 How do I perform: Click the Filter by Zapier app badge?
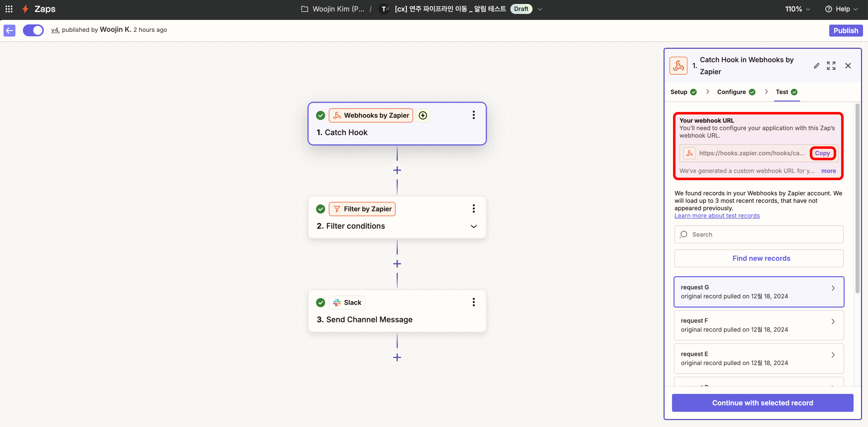362,209
